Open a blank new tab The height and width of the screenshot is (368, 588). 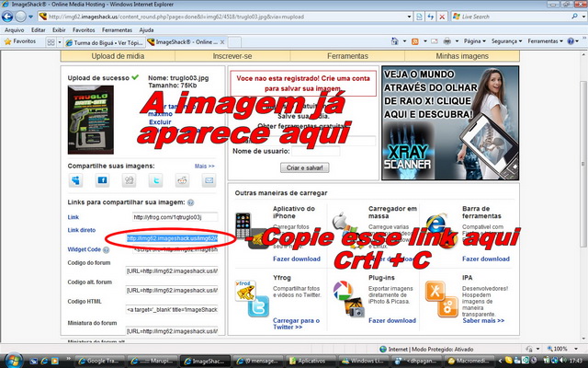[x=234, y=42]
